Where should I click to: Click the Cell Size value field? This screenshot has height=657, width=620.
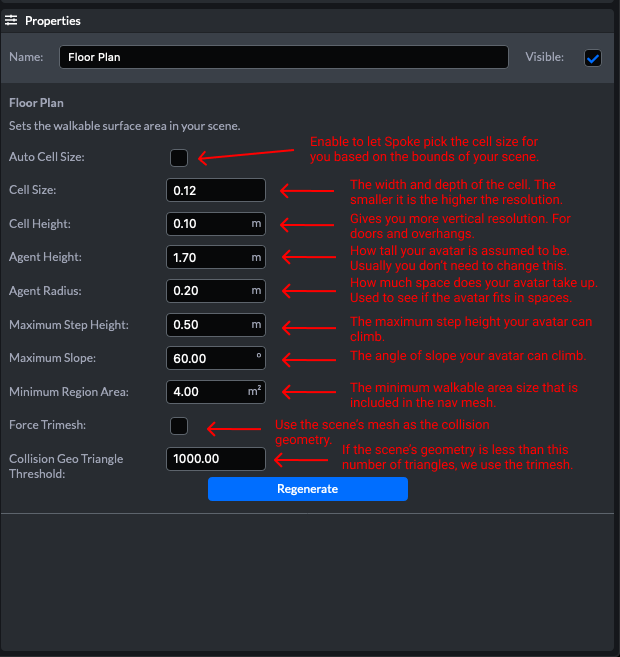click(x=216, y=190)
